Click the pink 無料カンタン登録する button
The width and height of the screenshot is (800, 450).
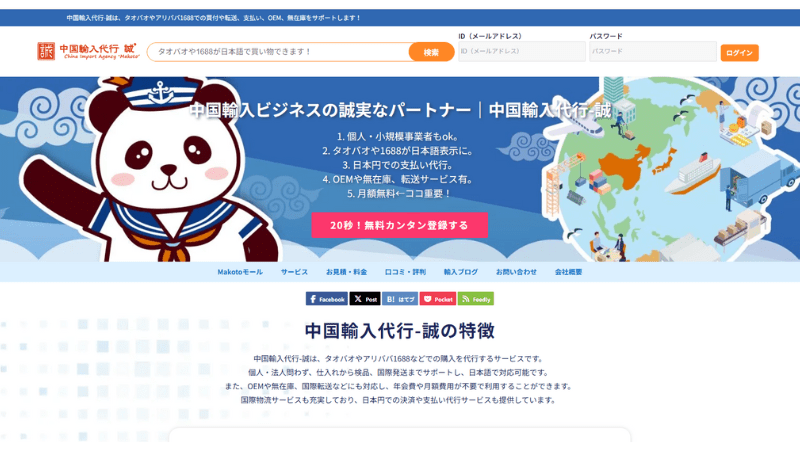399,225
